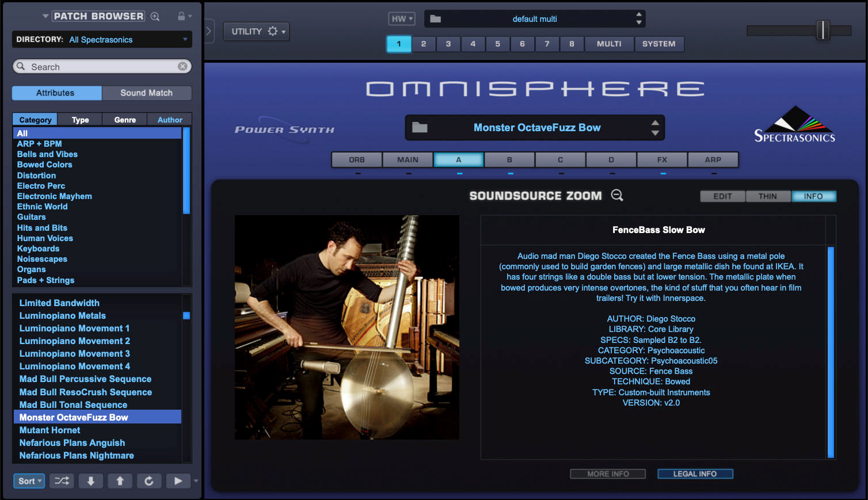Select part 8 button
This screenshot has height=500, width=868.
[572, 44]
